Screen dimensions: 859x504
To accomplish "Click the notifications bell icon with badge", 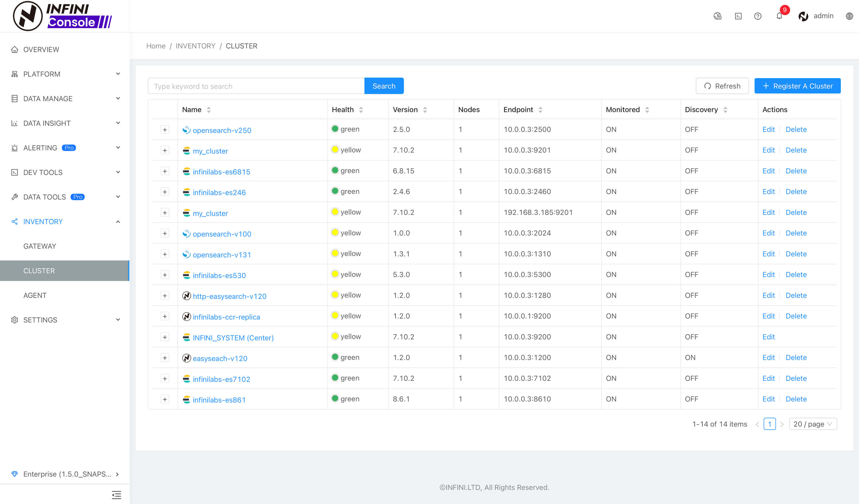I will [779, 16].
